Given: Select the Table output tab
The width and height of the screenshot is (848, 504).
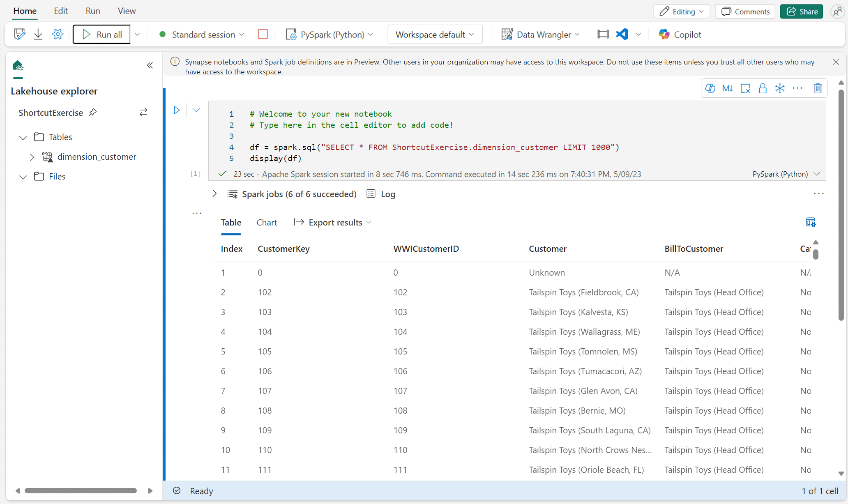Looking at the screenshot, I should point(231,223).
